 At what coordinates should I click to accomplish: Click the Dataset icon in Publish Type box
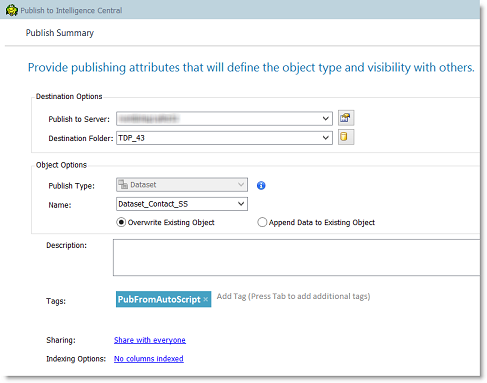click(x=123, y=185)
